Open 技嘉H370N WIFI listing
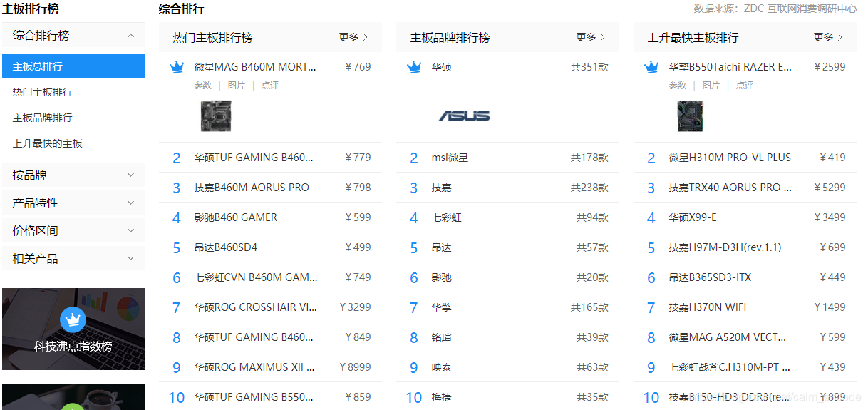868x410 pixels. tap(708, 307)
